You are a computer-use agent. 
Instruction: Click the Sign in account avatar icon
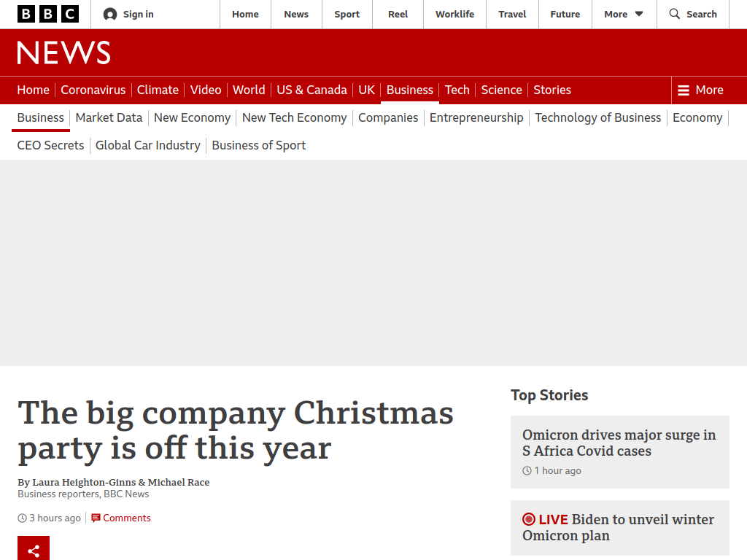pos(110,15)
